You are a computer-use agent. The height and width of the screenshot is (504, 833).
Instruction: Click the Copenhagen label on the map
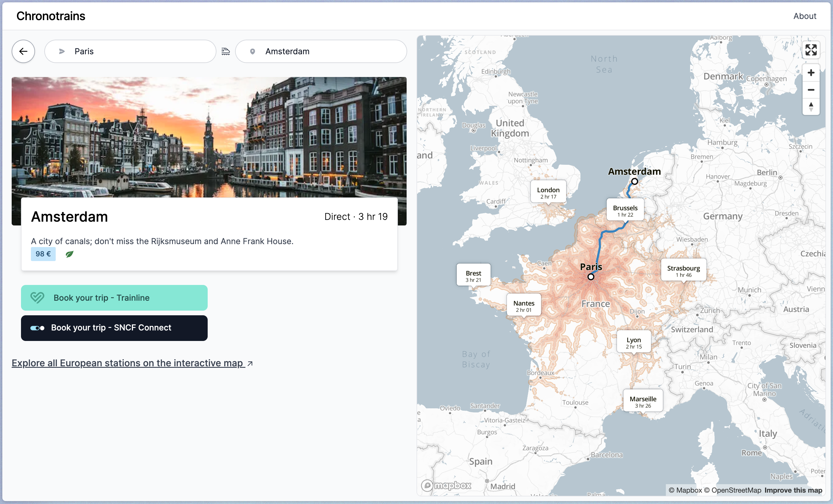(x=766, y=78)
